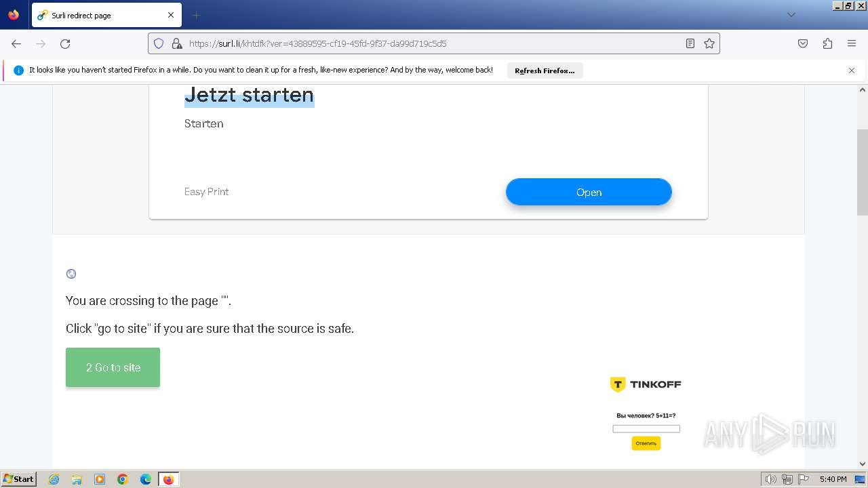Image resolution: width=868 pixels, height=488 pixels.
Task: Open Windows Media Player taskbar icon
Action: 100,479
